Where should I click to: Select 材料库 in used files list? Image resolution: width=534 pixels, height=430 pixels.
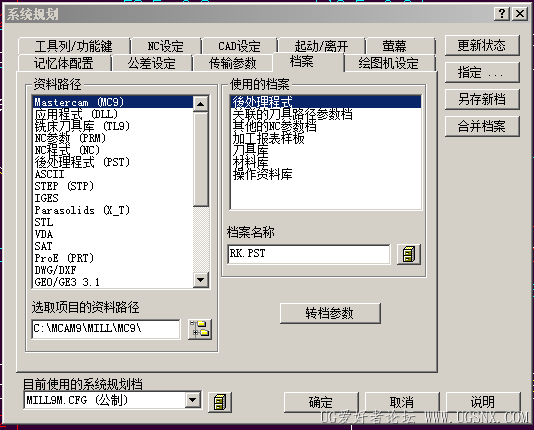[x=326, y=162]
